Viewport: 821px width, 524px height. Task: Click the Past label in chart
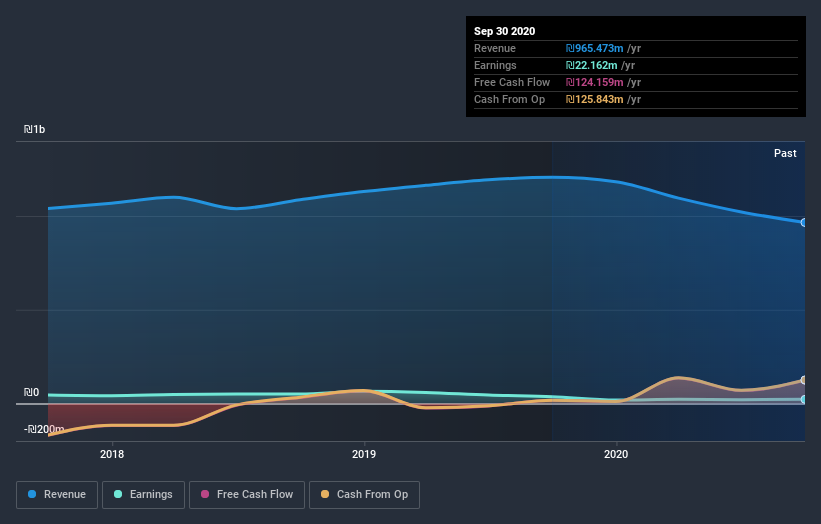[x=785, y=153]
